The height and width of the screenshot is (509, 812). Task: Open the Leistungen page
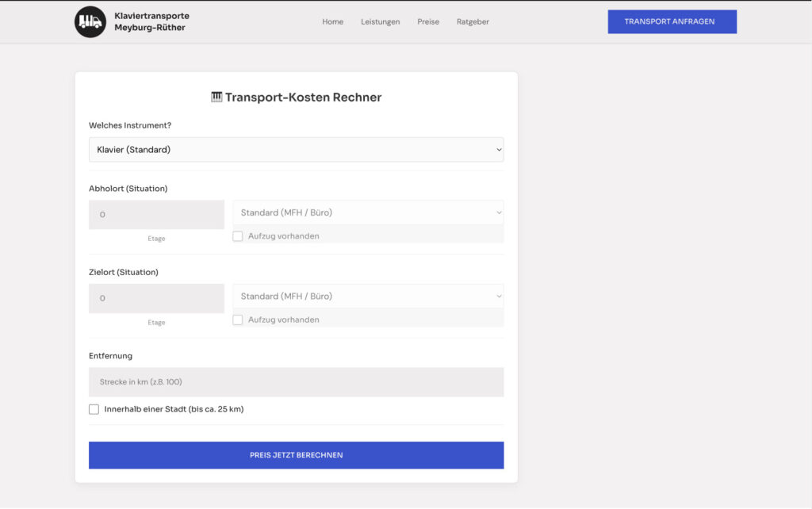pos(380,21)
